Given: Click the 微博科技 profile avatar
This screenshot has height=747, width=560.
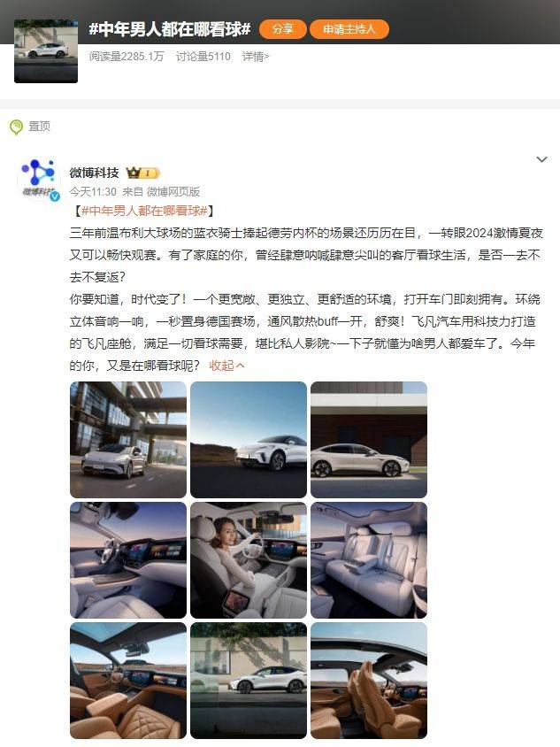Looking at the screenshot, I should pyautogui.click(x=39, y=179).
